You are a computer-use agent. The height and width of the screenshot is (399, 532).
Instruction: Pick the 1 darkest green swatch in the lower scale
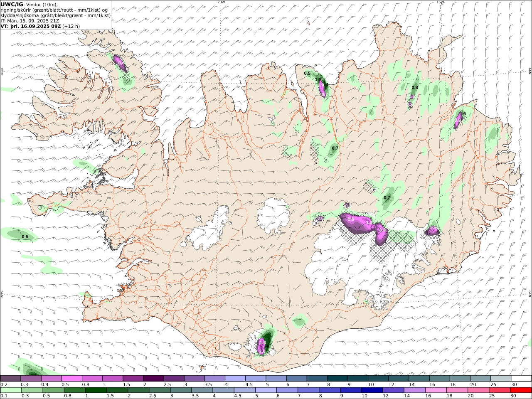coord(96,390)
